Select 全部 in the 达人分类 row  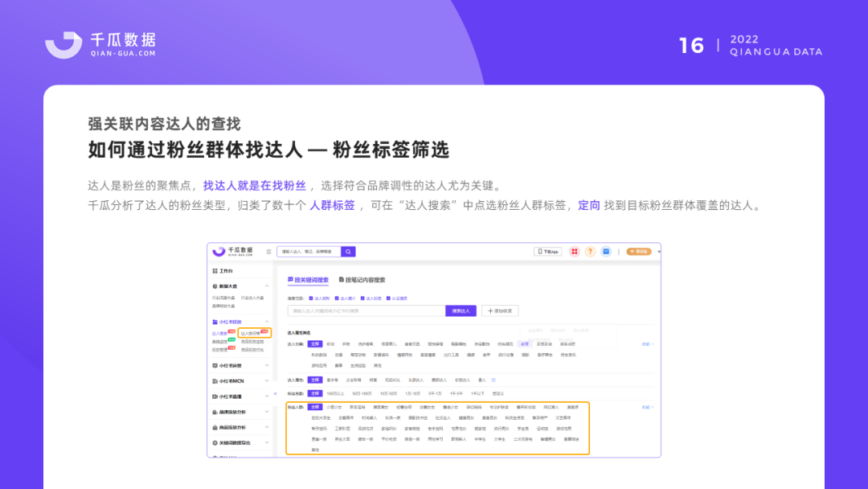[315, 344]
